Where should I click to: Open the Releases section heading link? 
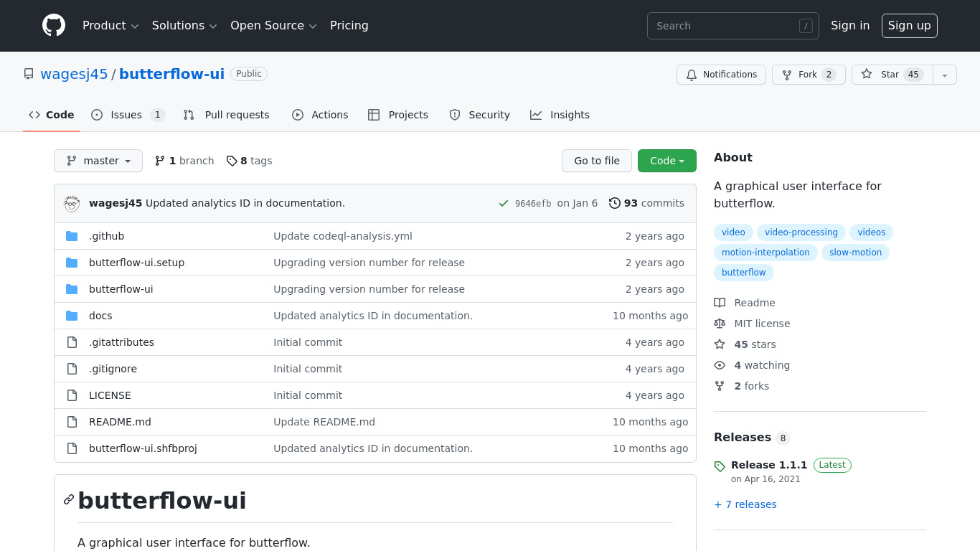pos(752,438)
